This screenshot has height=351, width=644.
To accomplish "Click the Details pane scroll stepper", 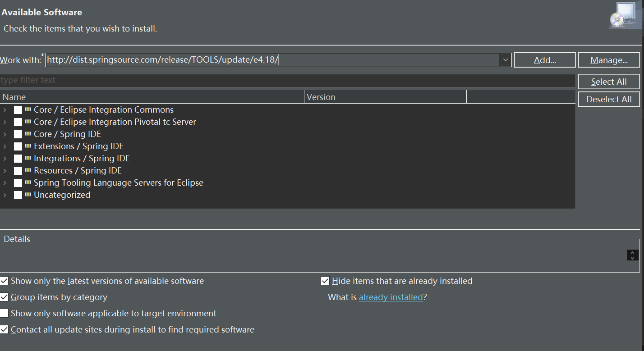I will point(633,255).
